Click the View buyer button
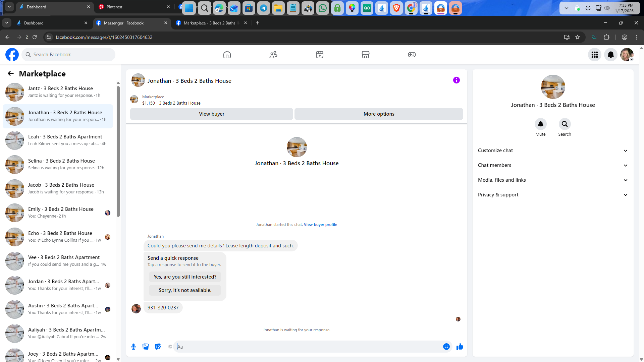This screenshot has height=362, width=644. point(211,114)
